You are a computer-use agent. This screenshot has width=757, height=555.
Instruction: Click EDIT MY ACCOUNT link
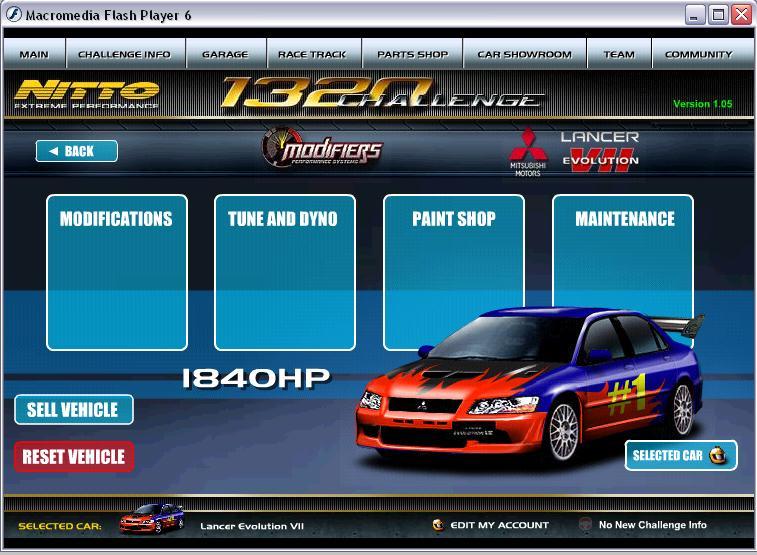click(499, 525)
